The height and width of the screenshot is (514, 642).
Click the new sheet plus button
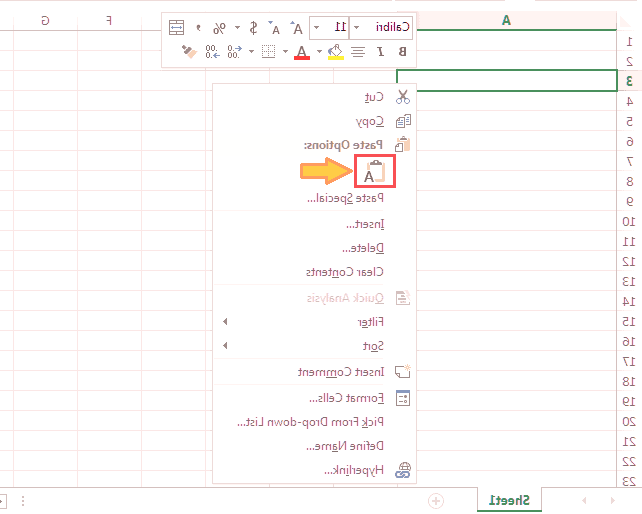pyautogui.click(x=435, y=499)
